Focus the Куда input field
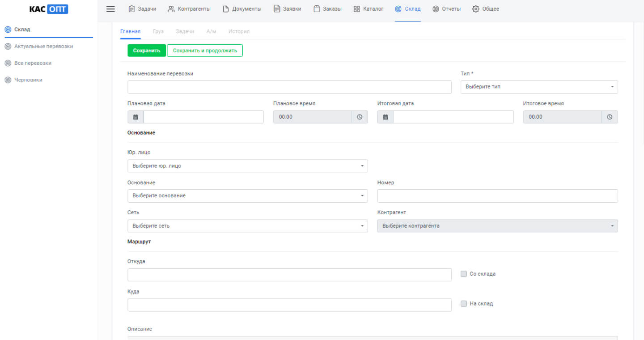This screenshot has width=644, height=340. [x=289, y=305]
